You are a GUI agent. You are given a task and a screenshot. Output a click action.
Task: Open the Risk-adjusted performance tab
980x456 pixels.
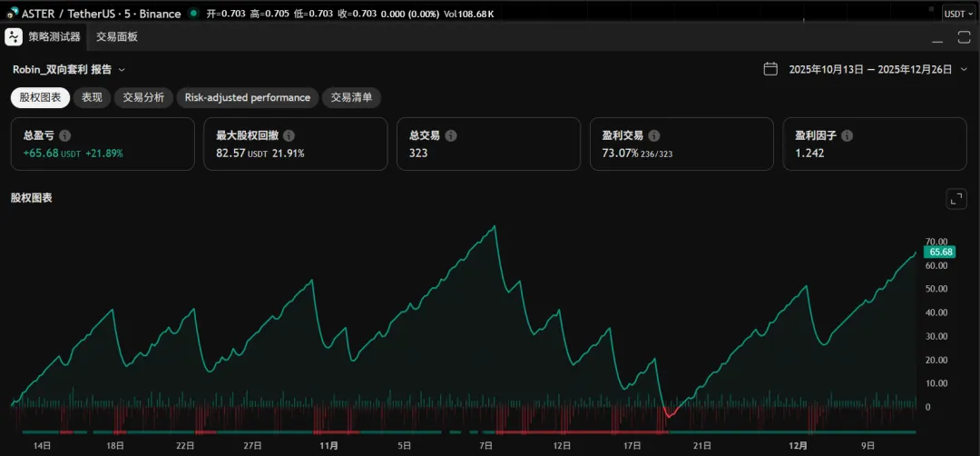click(248, 97)
